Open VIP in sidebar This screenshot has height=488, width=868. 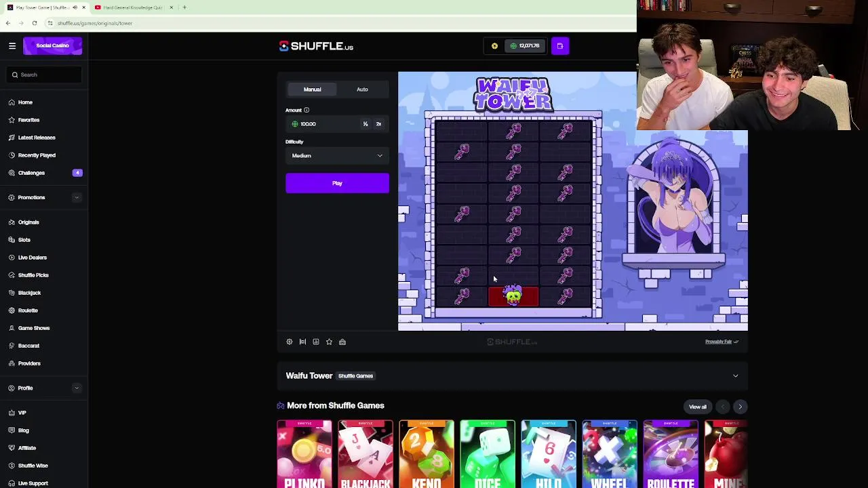click(x=22, y=413)
